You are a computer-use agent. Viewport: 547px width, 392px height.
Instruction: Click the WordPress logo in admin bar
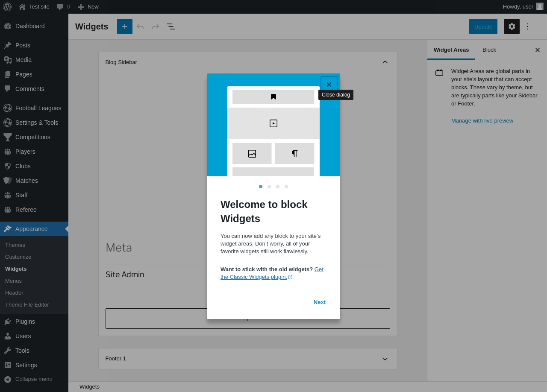[x=7, y=7]
